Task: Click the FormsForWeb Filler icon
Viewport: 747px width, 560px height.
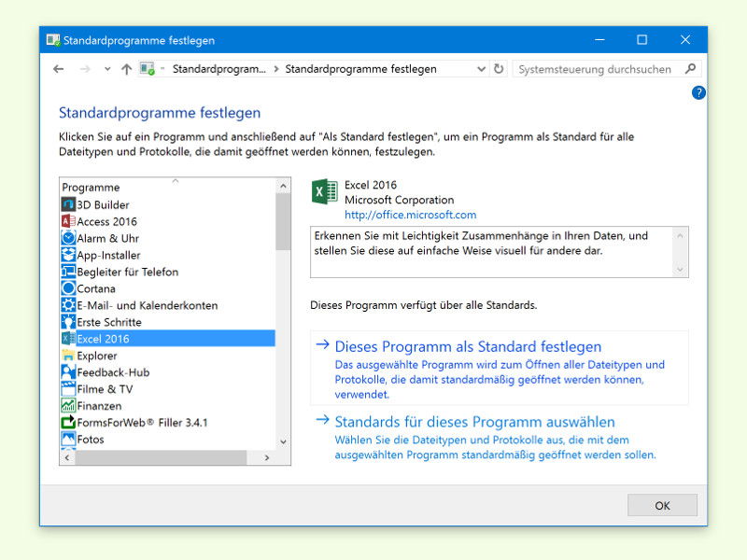Action: pos(68,423)
